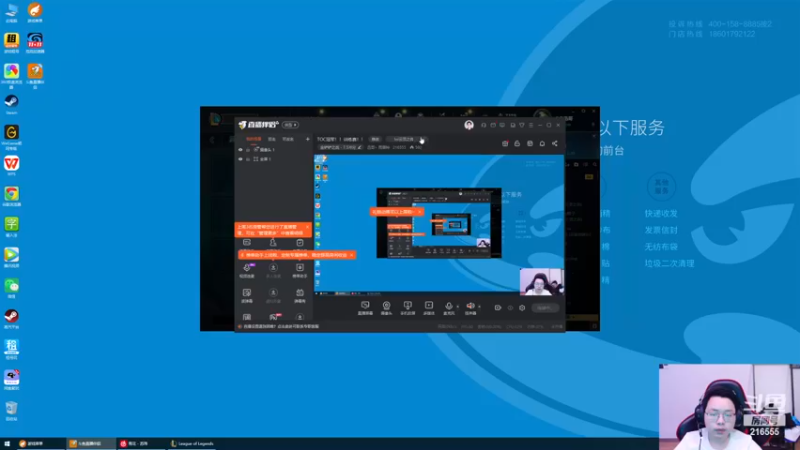This screenshot has height=450, width=800.
Task: Open the Windows Start menu
Action: 7,444
